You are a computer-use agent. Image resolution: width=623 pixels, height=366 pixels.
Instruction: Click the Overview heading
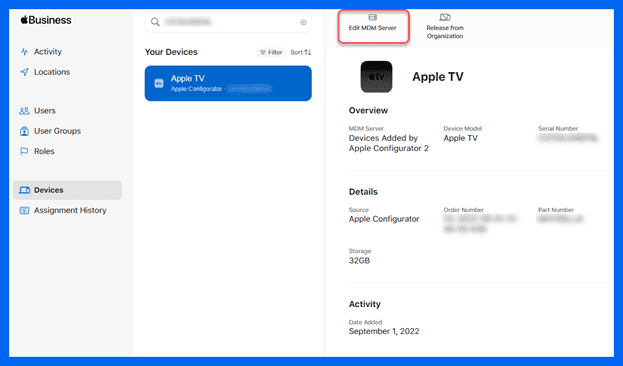point(368,110)
